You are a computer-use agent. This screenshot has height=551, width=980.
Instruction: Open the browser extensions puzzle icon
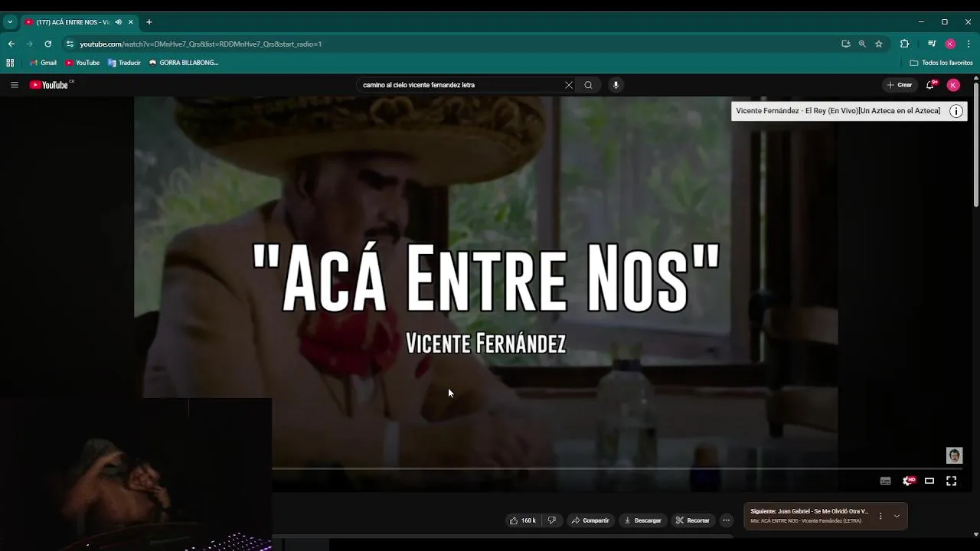pyautogui.click(x=904, y=44)
